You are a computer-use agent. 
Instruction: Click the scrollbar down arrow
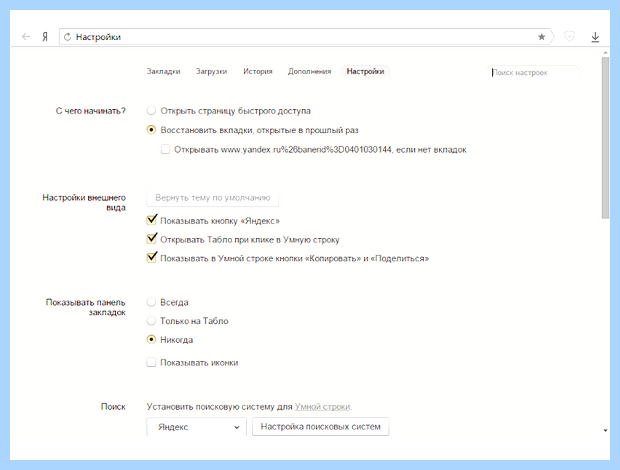coord(605,430)
